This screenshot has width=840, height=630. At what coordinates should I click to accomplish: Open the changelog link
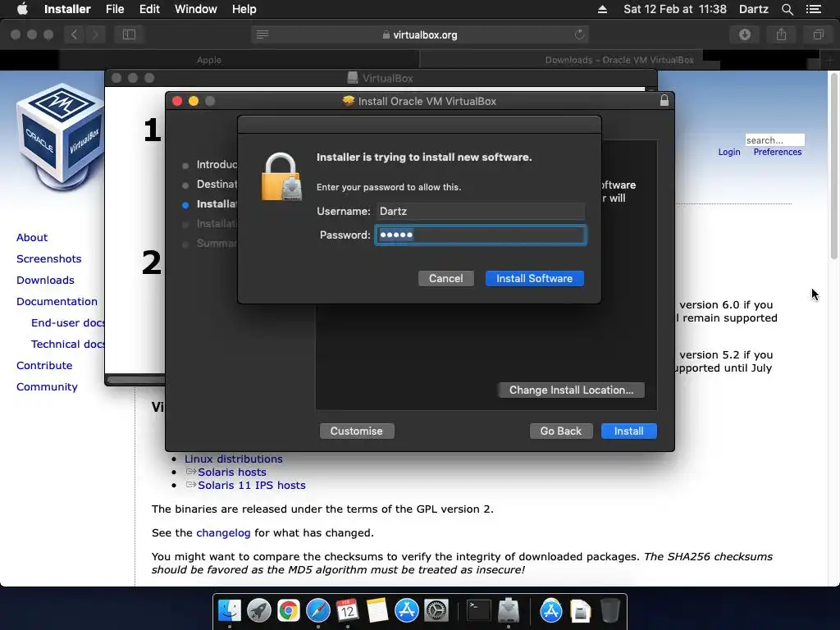223,533
